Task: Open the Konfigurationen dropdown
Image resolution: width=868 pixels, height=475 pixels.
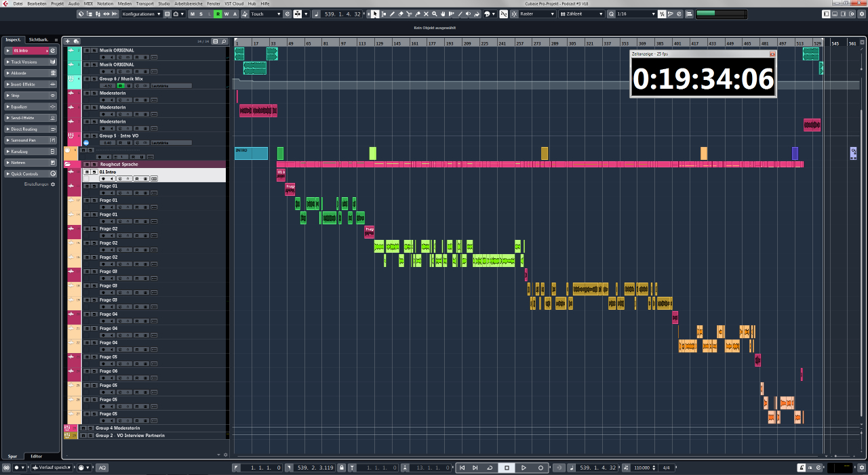Action: 142,14
